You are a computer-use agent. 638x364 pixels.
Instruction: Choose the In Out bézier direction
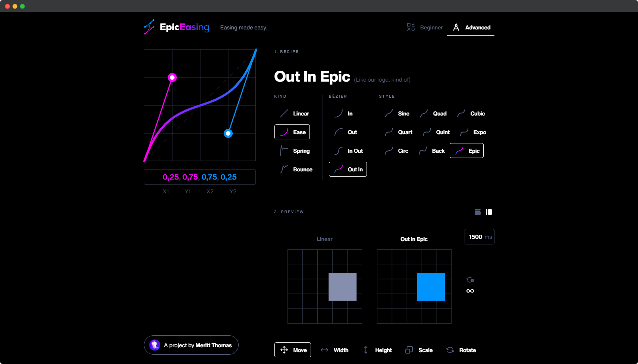point(348,151)
